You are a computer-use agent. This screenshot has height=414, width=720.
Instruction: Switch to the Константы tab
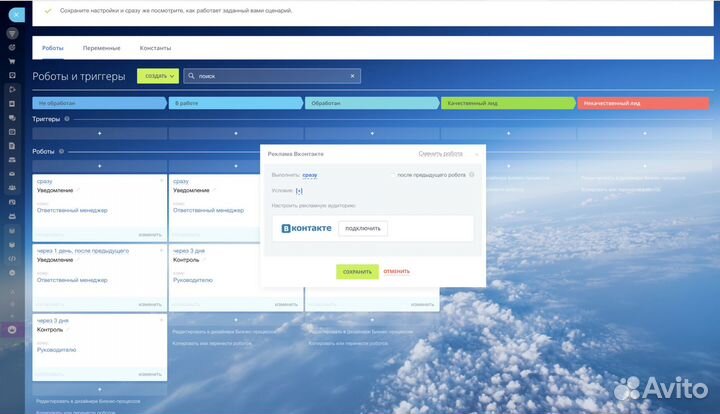point(155,48)
